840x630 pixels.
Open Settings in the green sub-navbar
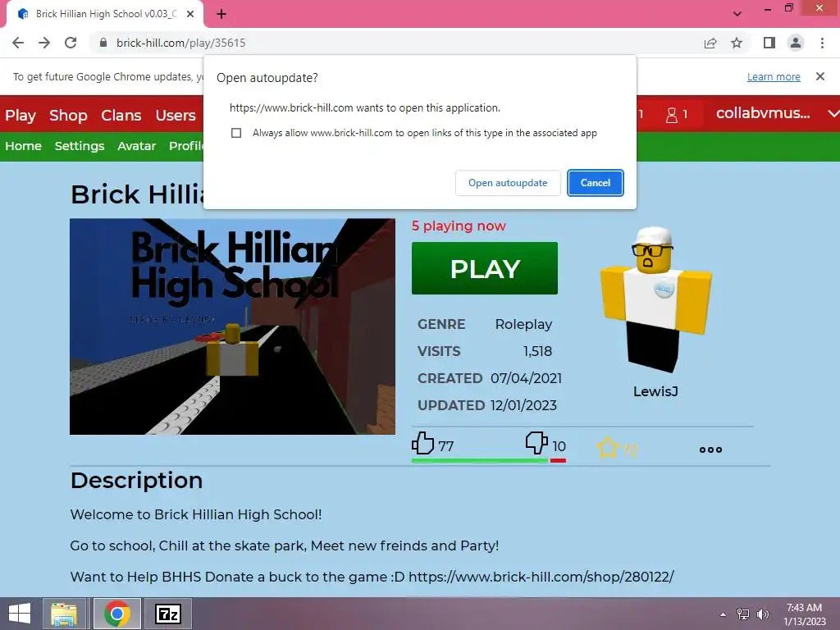(80, 146)
